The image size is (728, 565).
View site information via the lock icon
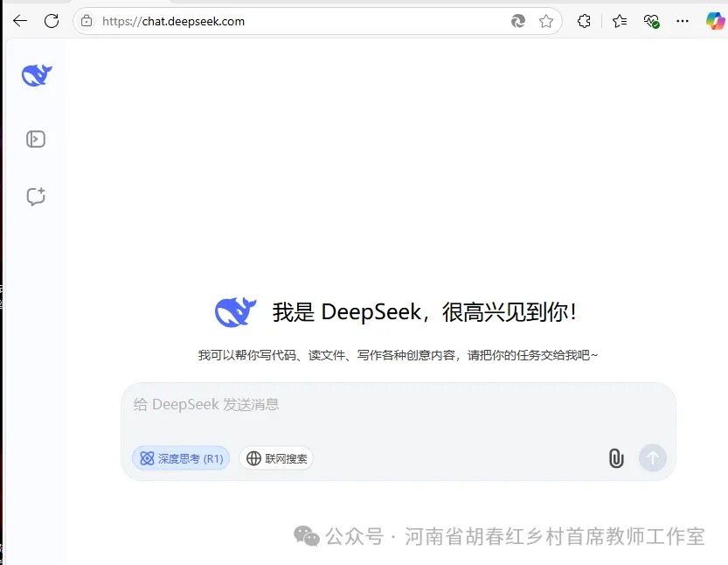pos(87,21)
